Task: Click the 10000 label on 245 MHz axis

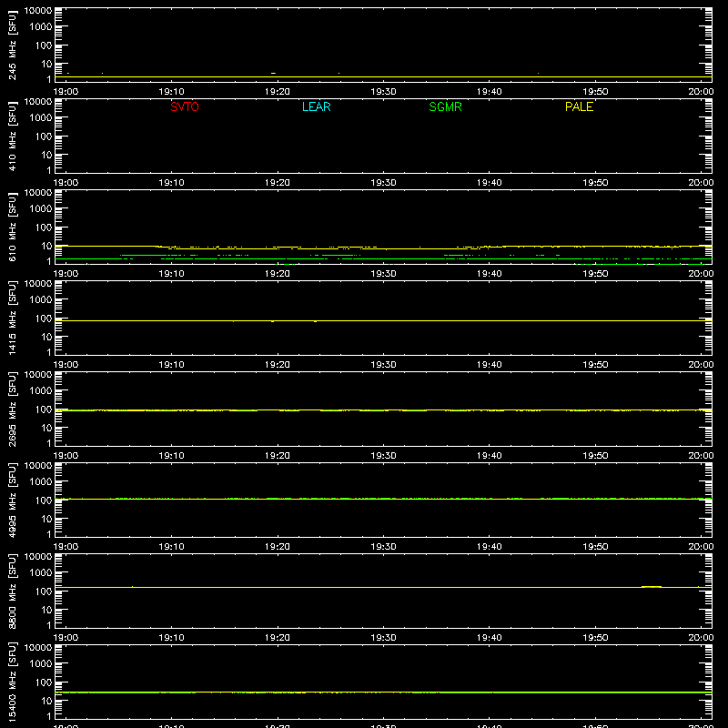Action: click(38, 11)
